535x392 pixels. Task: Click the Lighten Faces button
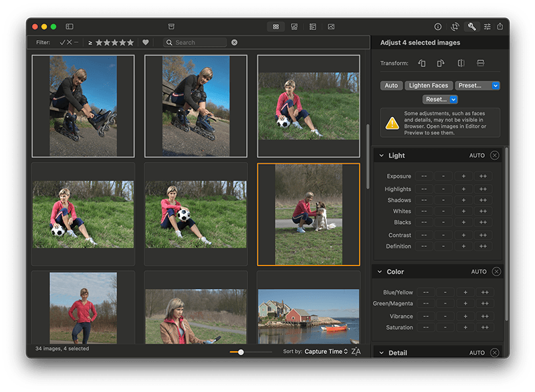pos(427,85)
